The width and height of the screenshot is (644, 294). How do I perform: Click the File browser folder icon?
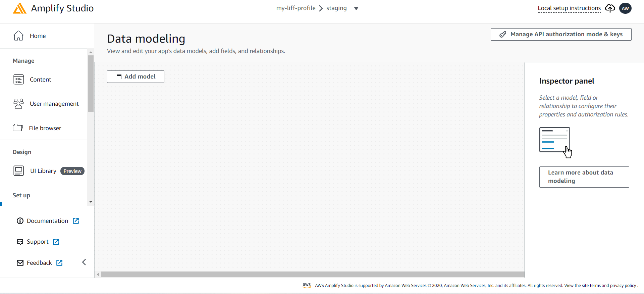coord(18,128)
